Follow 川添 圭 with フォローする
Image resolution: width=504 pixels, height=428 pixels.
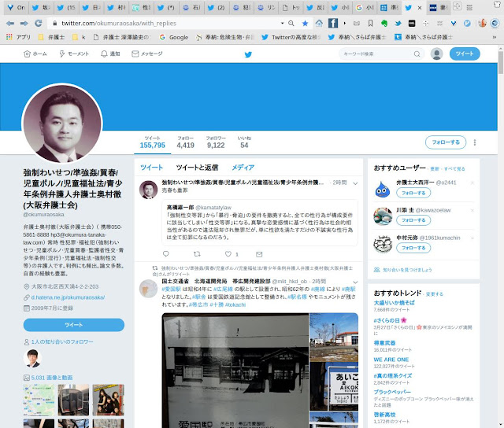[x=413, y=220]
